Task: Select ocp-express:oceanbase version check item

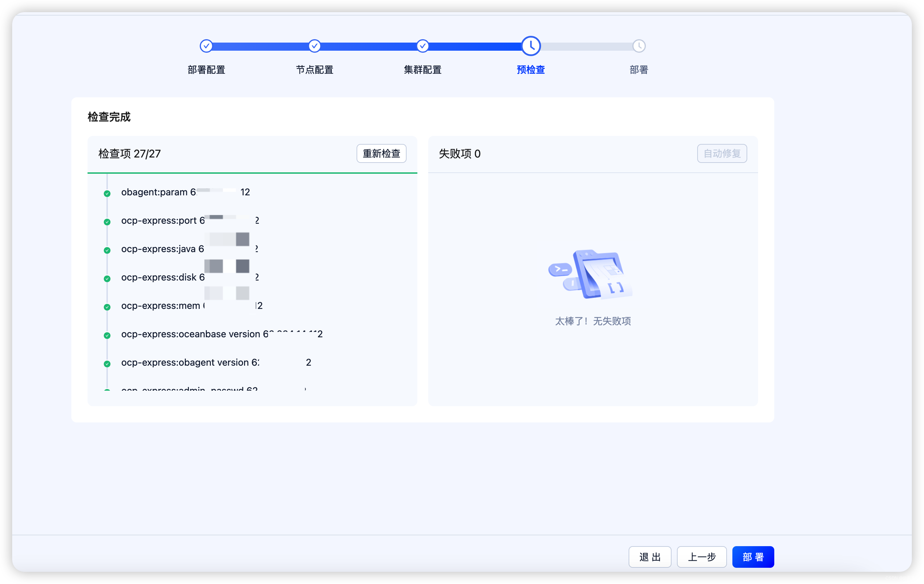Action: [x=221, y=334]
